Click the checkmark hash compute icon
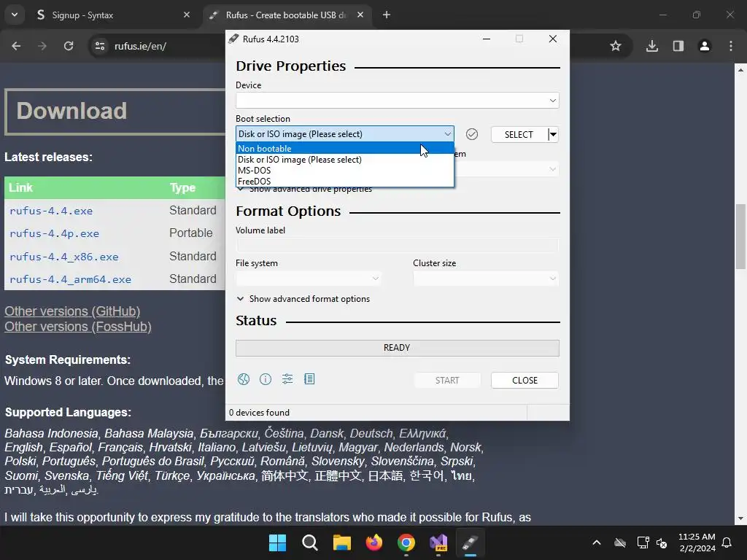 (x=472, y=134)
